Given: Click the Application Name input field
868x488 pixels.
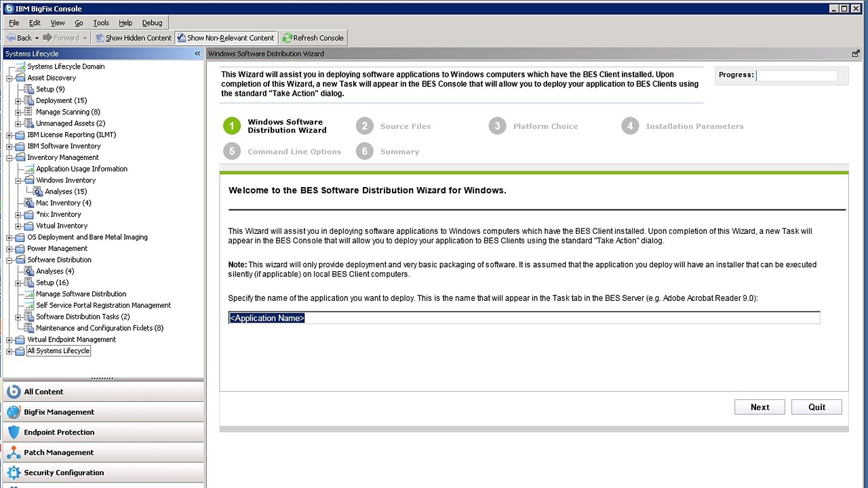Looking at the screenshot, I should (x=524, y=318).
